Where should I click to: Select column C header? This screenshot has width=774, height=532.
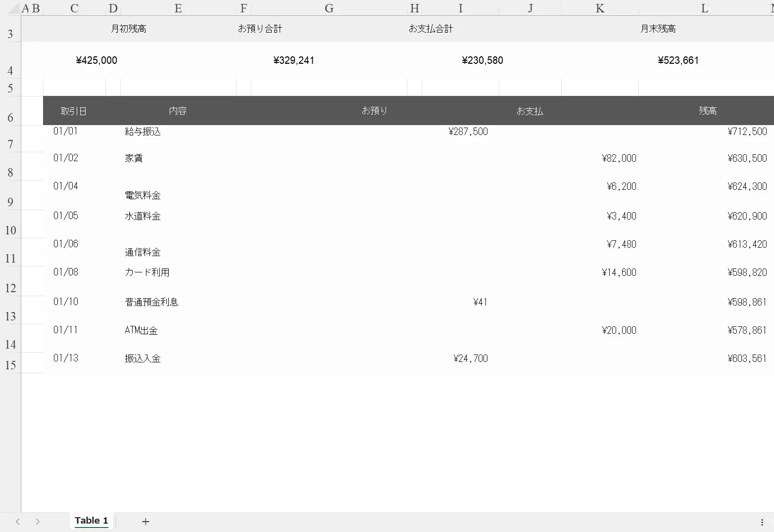pyautogui.click(x=74, y=8)
